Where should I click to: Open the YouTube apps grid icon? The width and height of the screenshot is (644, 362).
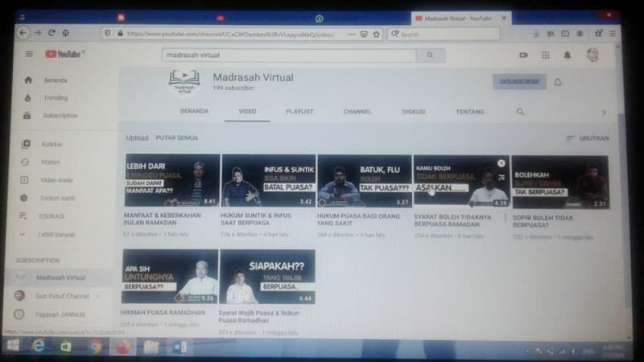546,55
